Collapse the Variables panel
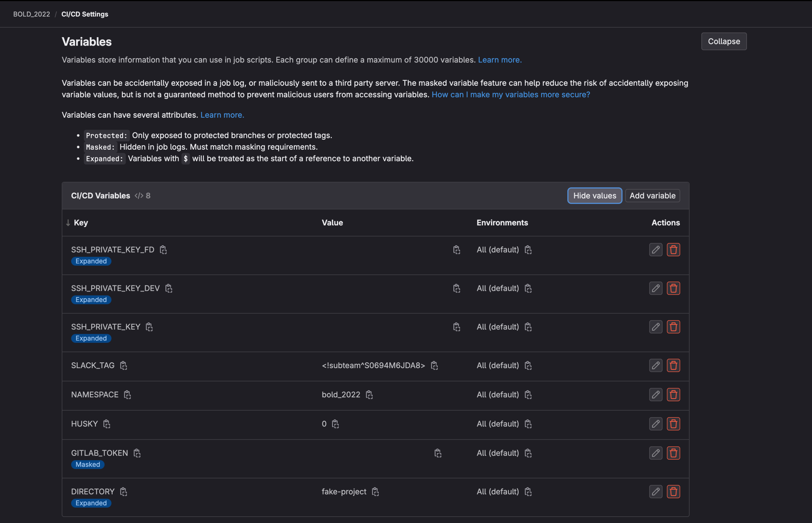 tap(724, 41)
